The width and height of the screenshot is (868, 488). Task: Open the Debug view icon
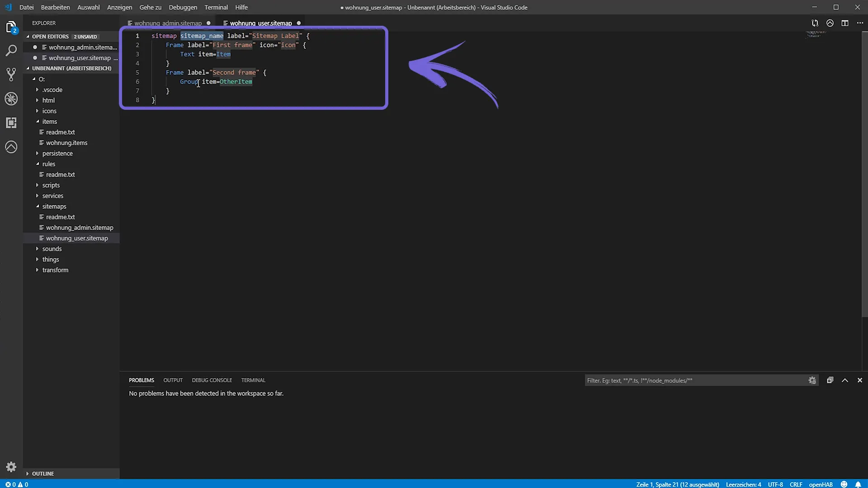click(x=11, y=99)
